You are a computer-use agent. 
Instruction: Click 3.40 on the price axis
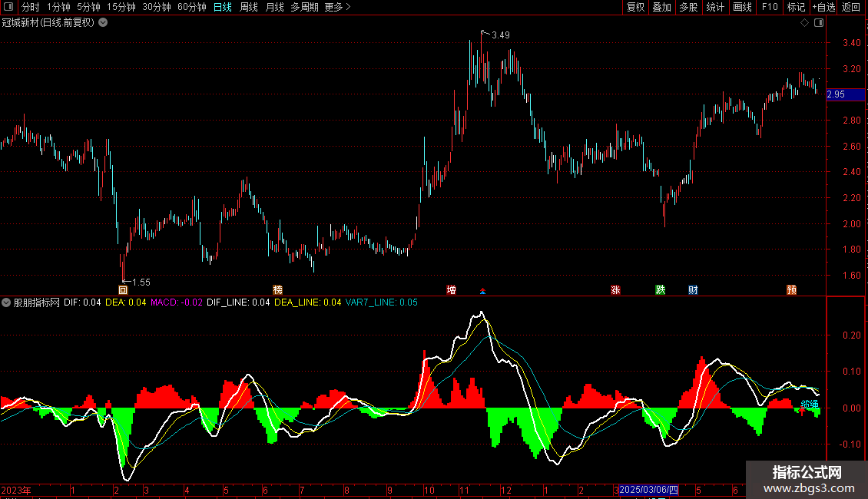(x=851, y=43)
